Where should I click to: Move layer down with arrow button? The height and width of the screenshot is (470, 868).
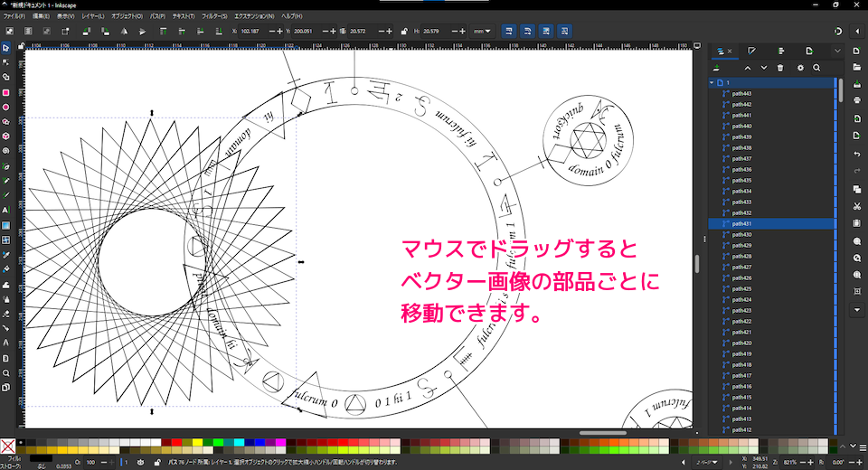(764, 68)
